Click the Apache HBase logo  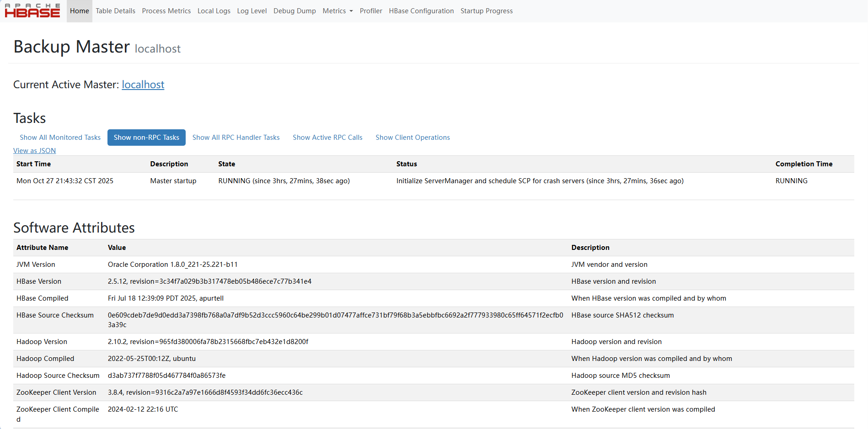click(x=32, y=11)
